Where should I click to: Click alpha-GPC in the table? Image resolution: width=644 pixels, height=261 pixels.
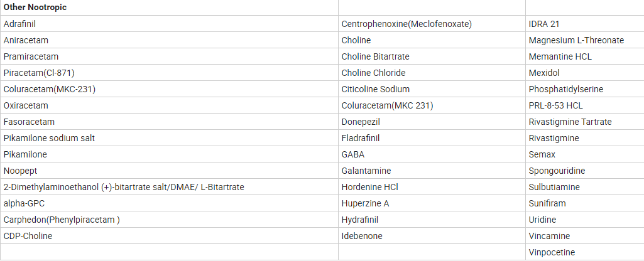tap(24, 203)
